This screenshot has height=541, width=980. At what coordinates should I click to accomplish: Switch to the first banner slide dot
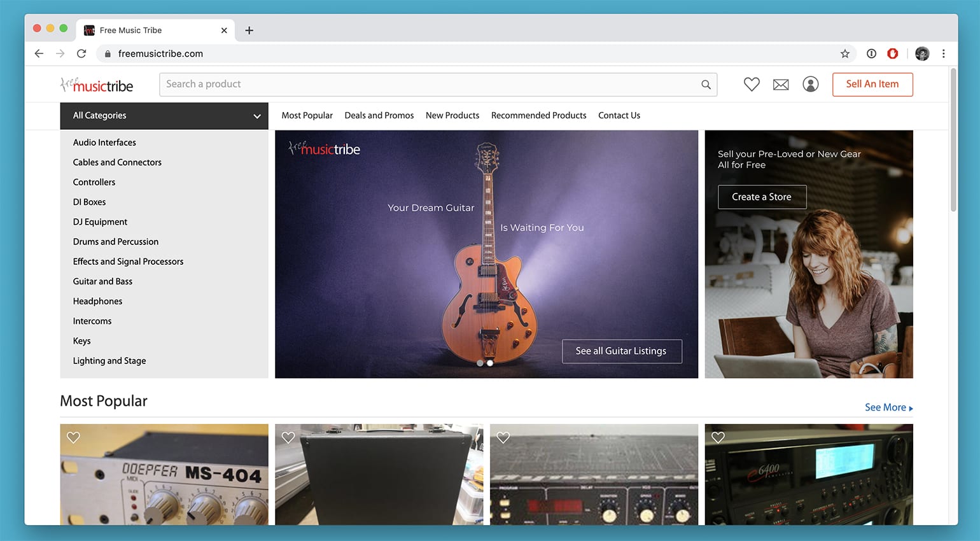[480, 363]
